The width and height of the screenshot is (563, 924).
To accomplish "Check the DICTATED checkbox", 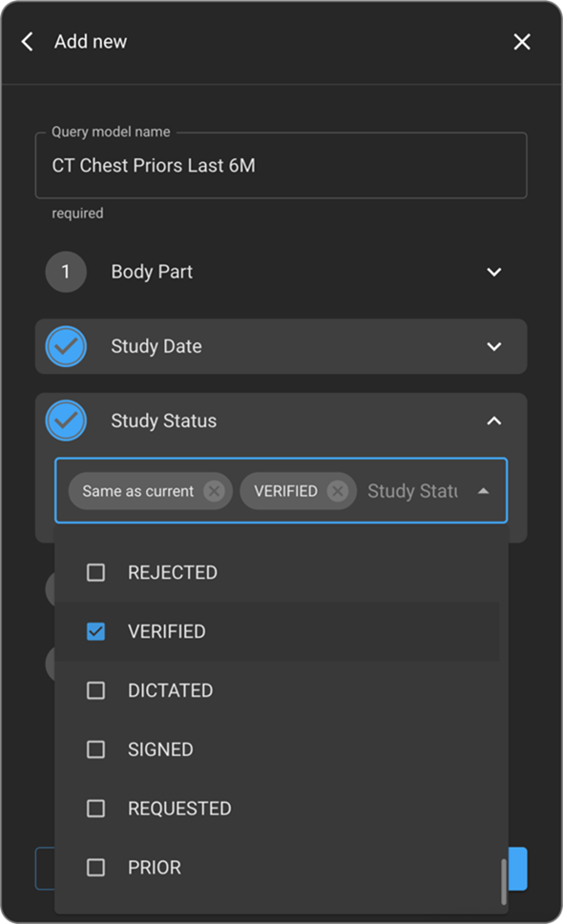I will (95, 690).
